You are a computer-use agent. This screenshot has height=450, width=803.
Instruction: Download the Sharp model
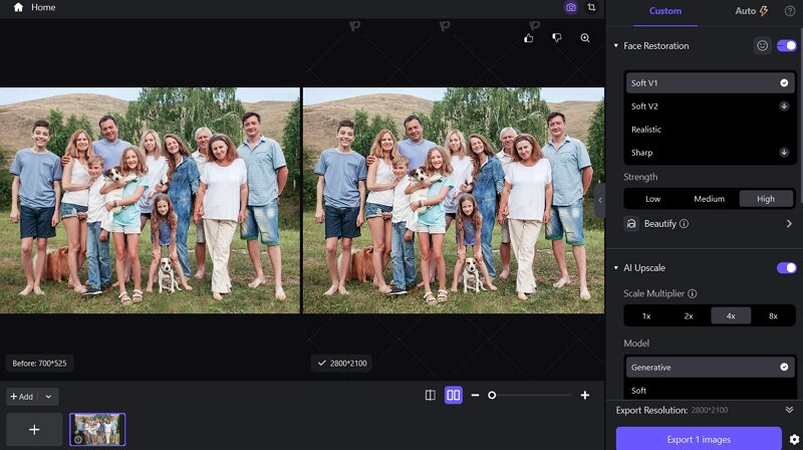[784, 152]
